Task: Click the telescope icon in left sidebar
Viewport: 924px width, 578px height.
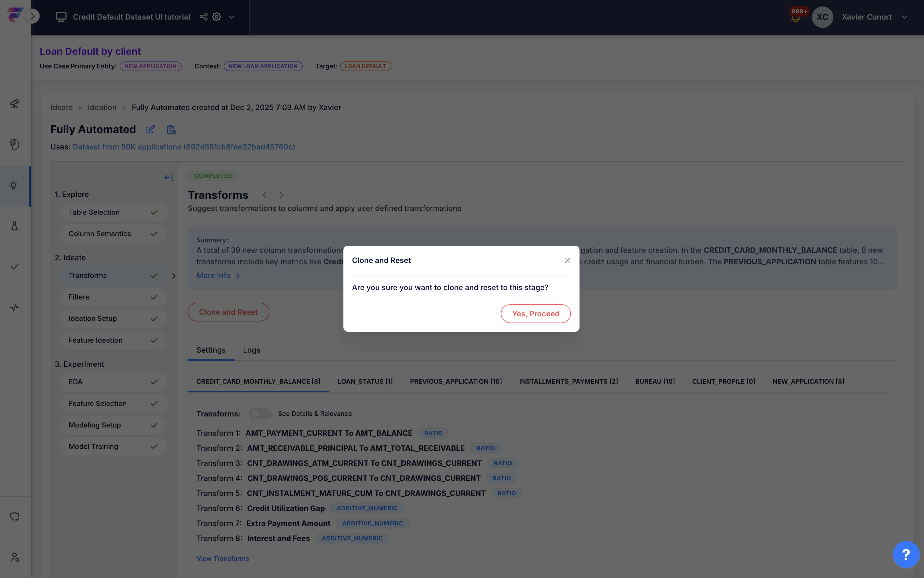Action: pyautogui.click(x=14, y=104)
